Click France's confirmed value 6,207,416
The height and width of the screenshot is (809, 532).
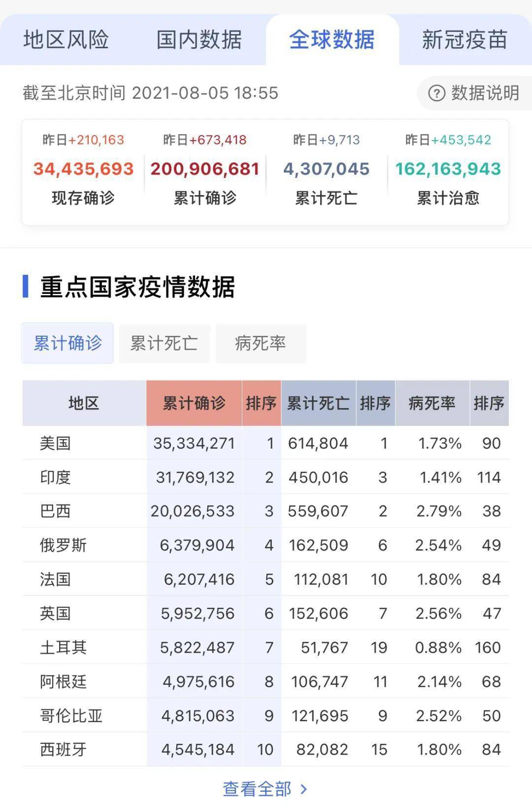pyautogui.click(x=199, y=579)
